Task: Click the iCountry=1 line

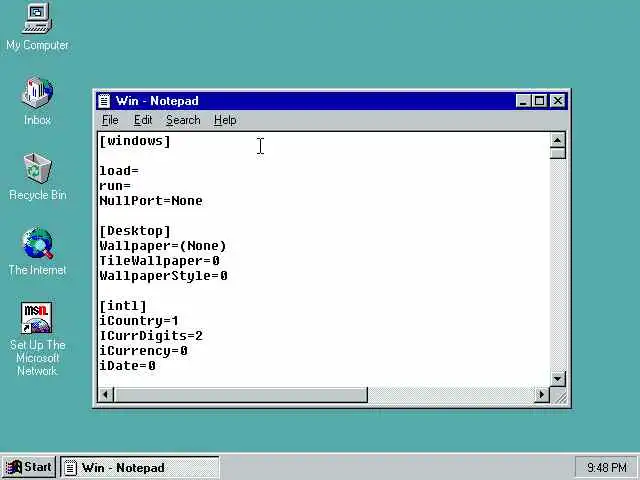Action: [x=139, y=321]
